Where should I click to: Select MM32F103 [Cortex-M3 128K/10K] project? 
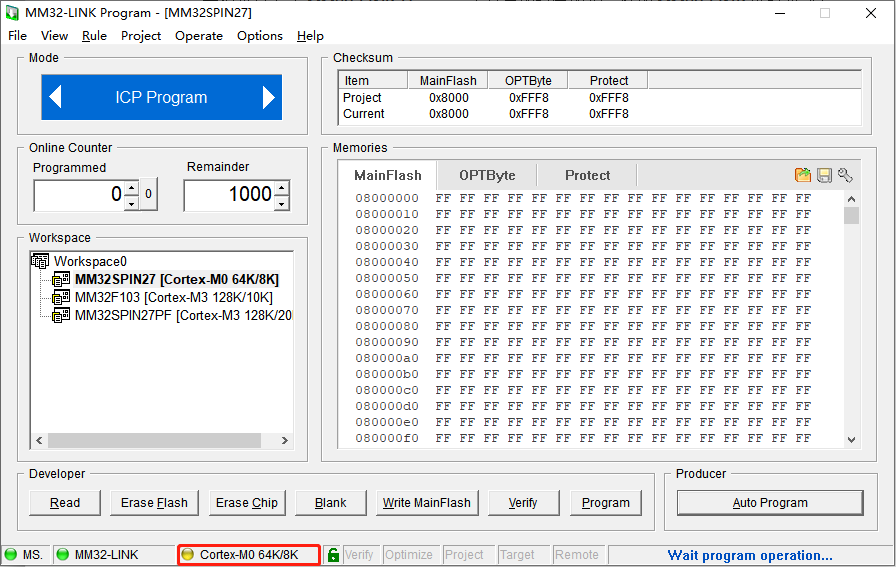(174, 297)
